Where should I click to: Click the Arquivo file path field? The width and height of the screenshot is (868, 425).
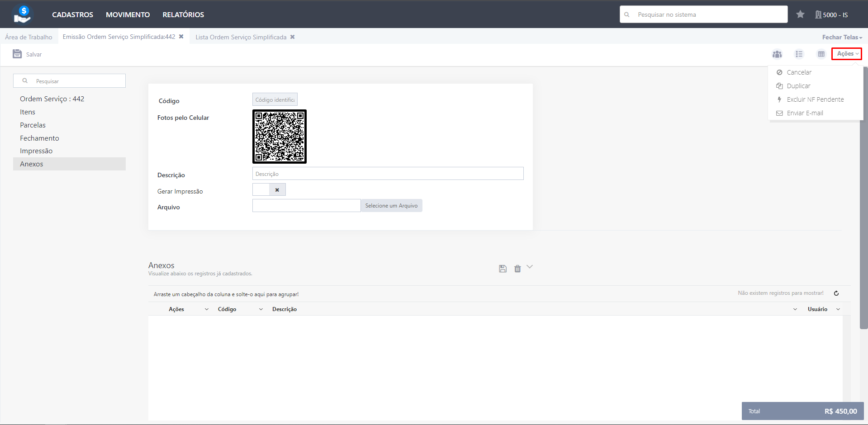point(306,206)
